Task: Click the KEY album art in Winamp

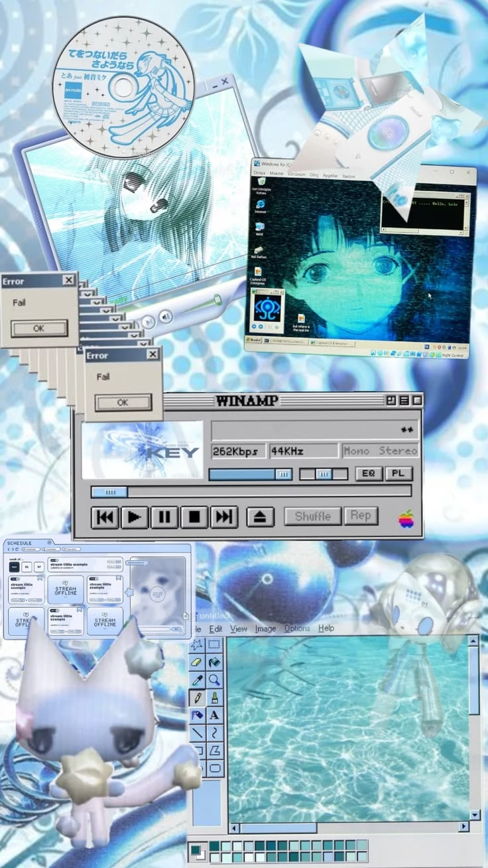Action: [143, 449]
